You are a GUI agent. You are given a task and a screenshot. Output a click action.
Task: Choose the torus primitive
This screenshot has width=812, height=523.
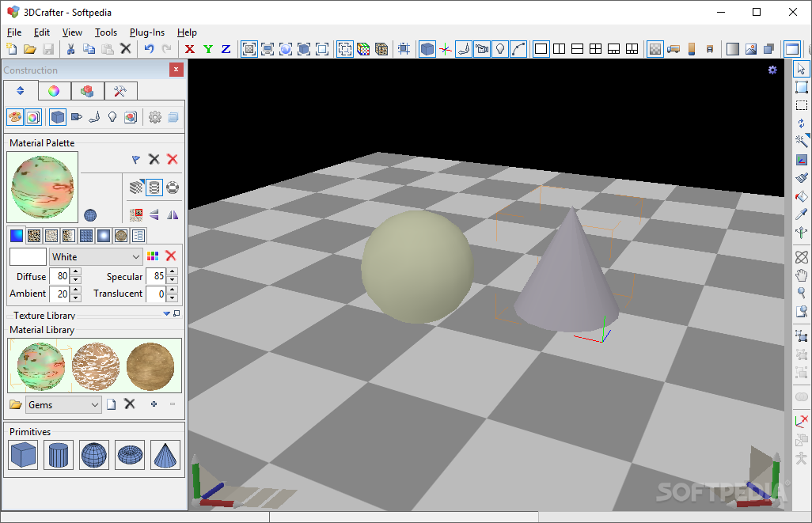coord(130,455)
